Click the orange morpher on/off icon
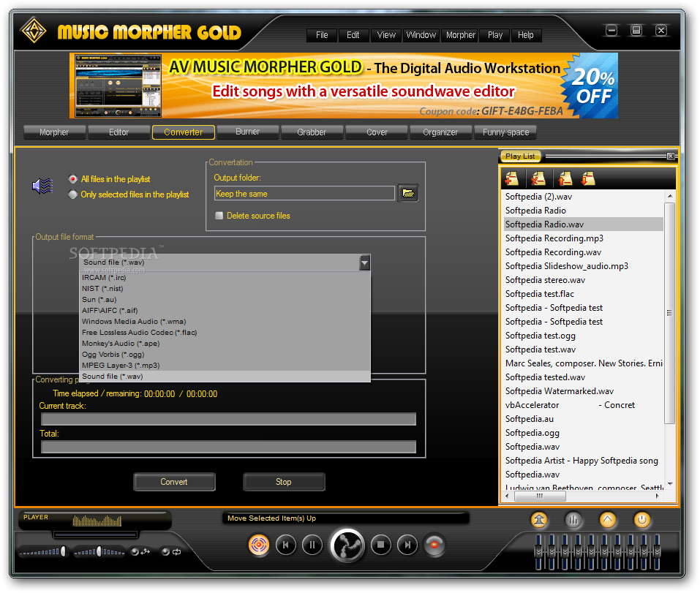 tap(259, 545)
